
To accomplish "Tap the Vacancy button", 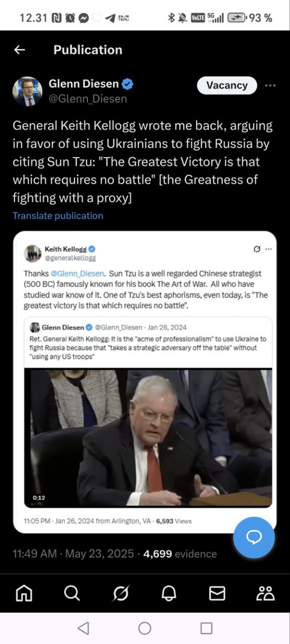I will tap(227, 86).
